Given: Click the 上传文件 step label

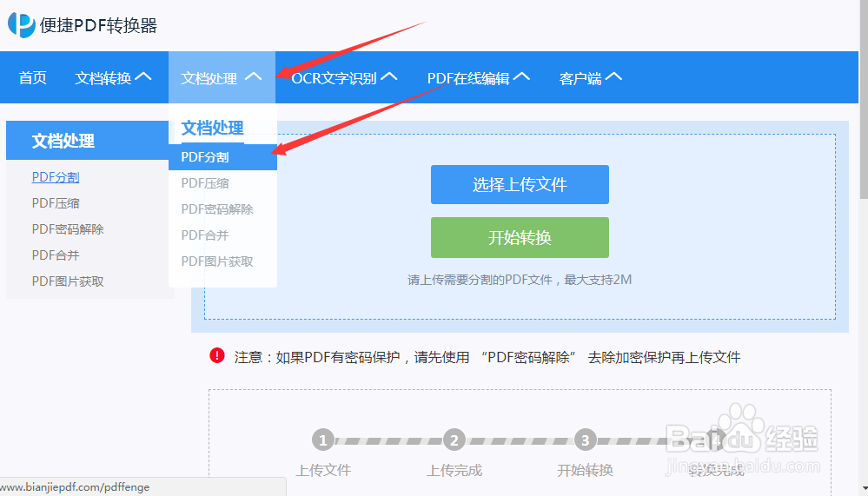Looking at the screenshot, I should point(323,470).
